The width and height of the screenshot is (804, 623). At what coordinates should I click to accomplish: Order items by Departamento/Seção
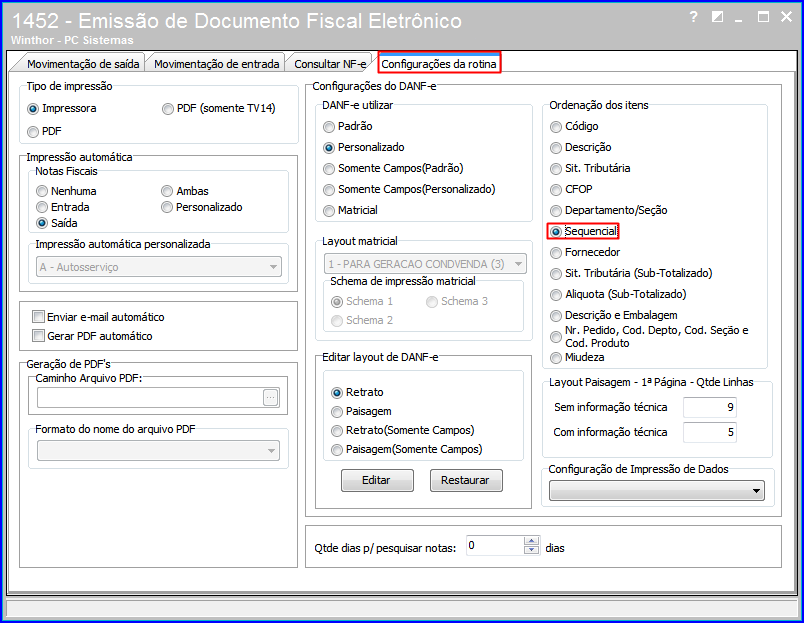[609, 210]
